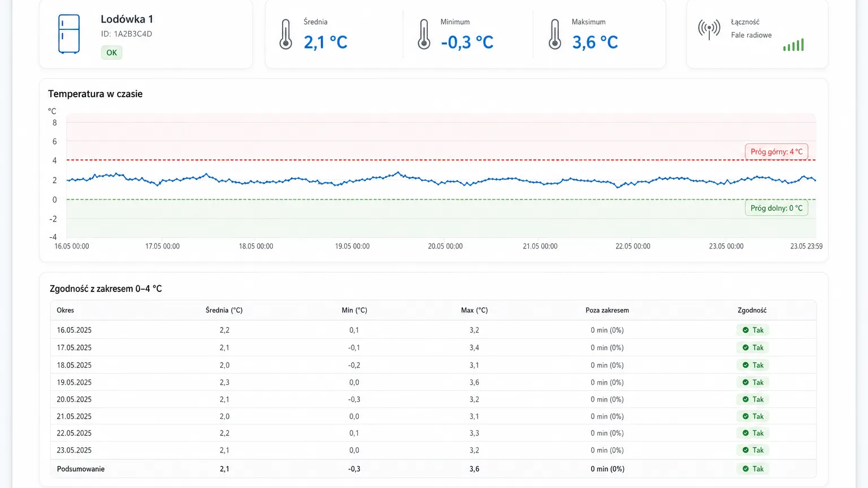The height and width of the screenshot is (488, 868).
Task: Click the refrigerator icon for Lodówka 1
Action: pos(69,34)
